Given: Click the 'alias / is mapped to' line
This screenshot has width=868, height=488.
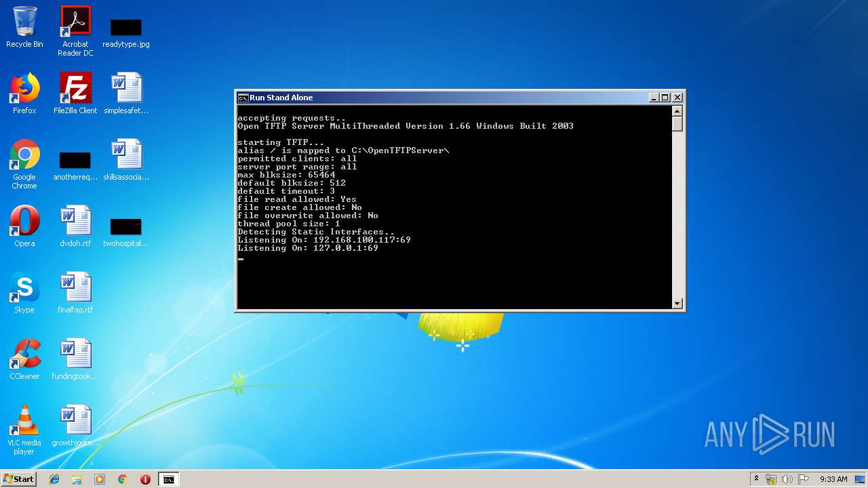Looking at the screenshot, I should click(343, 150).
